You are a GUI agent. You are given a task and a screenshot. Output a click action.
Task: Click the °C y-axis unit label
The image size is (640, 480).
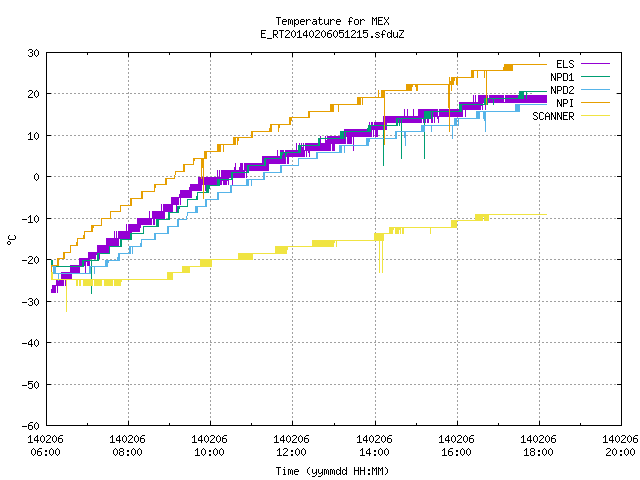coord(11,240)
